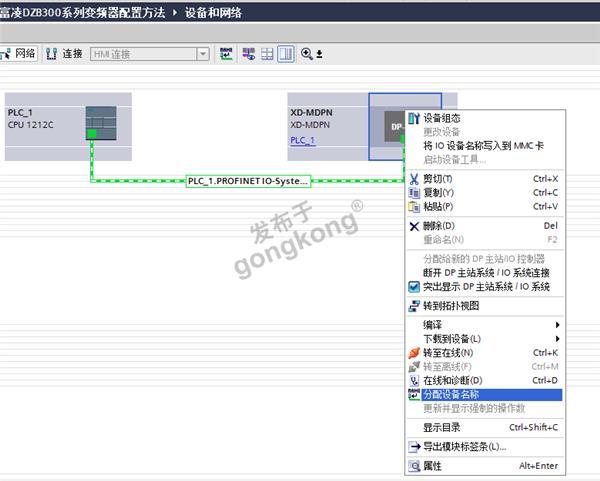Click the show address labels toolbar icon

pos(249,54)
